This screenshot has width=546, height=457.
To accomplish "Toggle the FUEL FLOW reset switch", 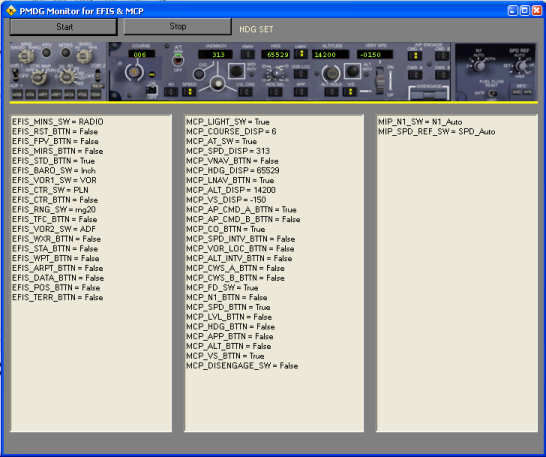I will tap(492, 94).
